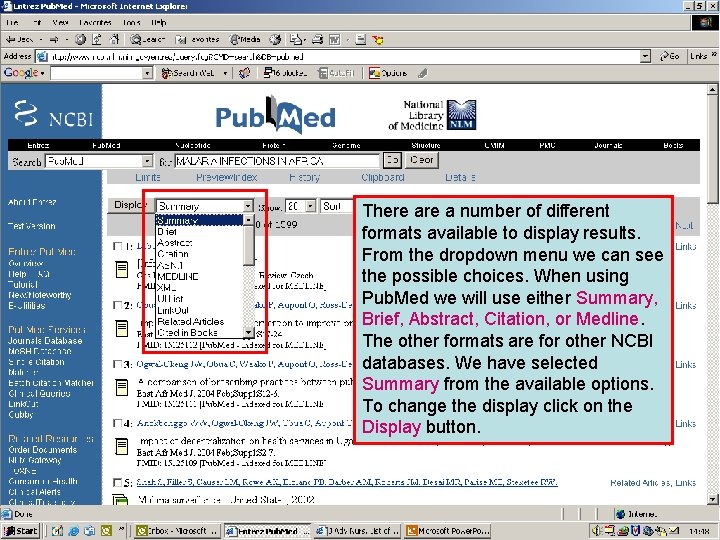
Task: Open the Sort dropdown
Action: pyautogui.click(x=337, y=206)
